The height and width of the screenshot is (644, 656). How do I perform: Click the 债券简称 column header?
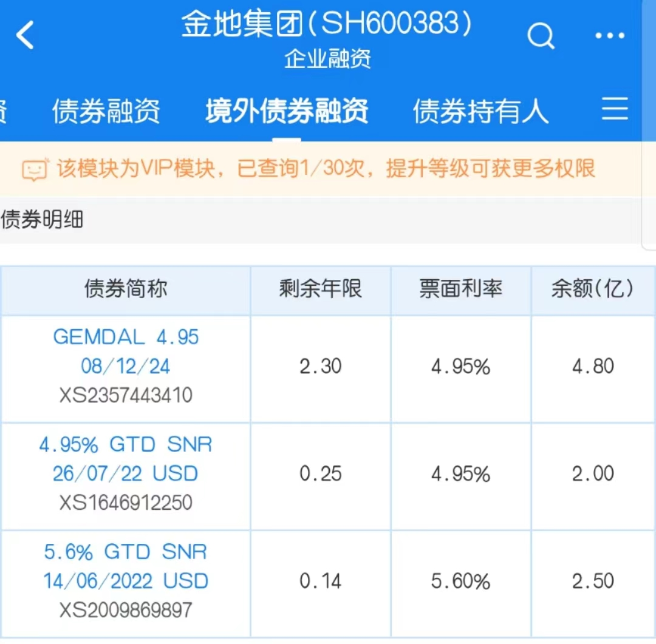(126, 289)
